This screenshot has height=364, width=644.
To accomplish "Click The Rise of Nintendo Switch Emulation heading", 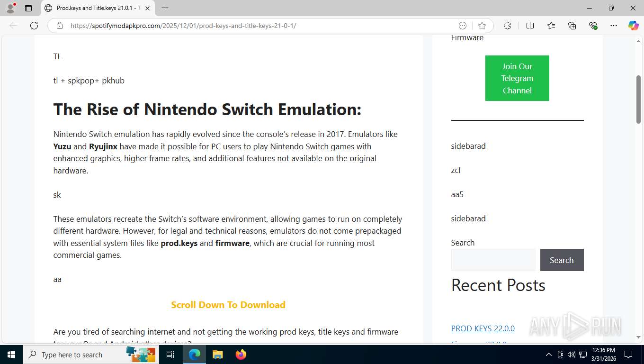I will 207,109.
